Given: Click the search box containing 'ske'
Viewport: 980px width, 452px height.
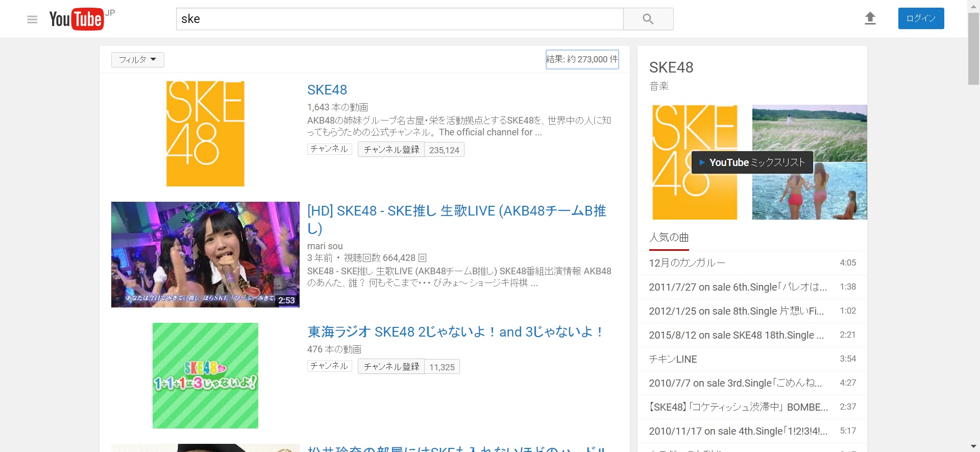Looking at the screenshot, I should coord(400,19).
